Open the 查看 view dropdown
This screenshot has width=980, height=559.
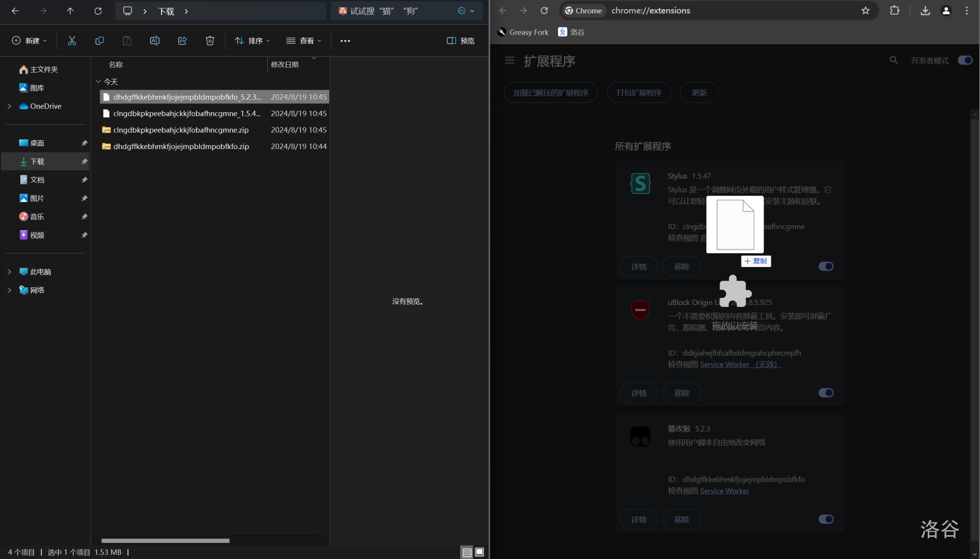point(304,40)
